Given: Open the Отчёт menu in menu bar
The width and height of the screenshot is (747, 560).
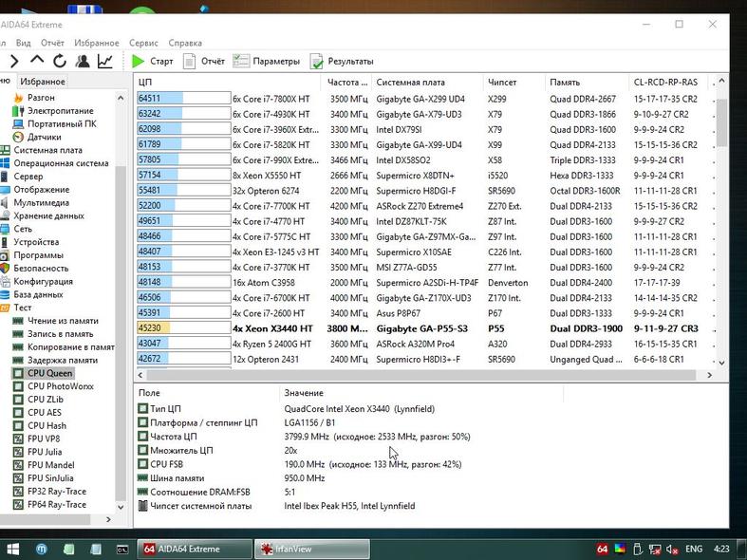Looking at the screenshot, I should [52, 43].
